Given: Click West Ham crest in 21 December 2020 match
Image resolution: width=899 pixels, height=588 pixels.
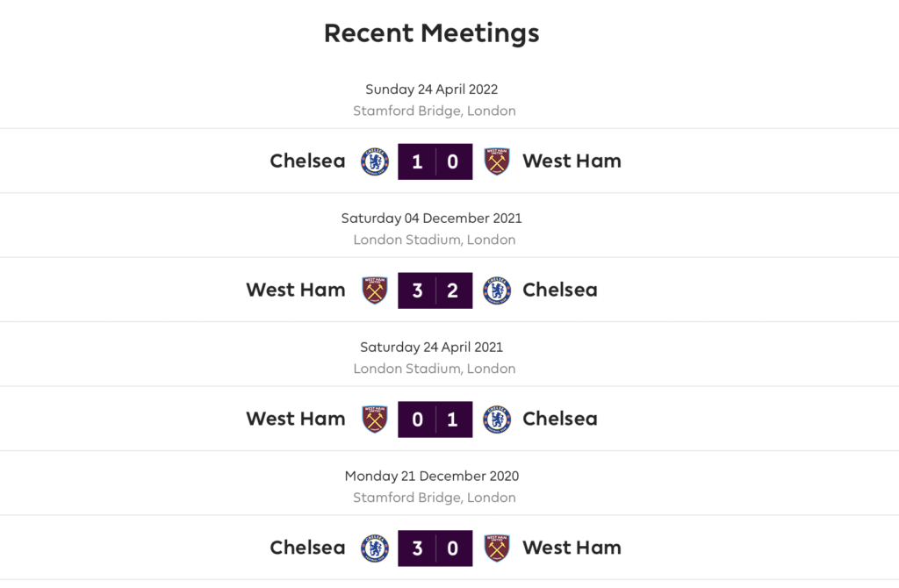Looking at the screenshot, I should (x=497, y=549).
